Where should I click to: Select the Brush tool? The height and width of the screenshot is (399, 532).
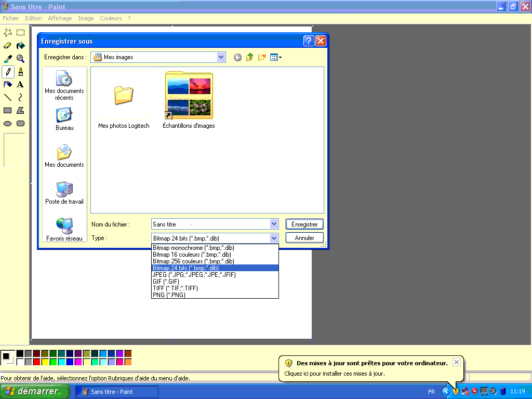coord(21,72)
